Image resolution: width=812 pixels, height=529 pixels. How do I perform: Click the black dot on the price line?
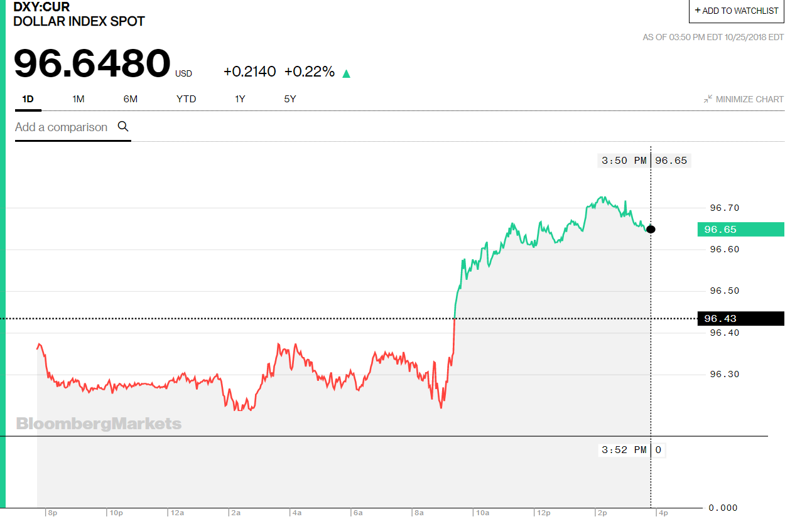pos(651,229)
